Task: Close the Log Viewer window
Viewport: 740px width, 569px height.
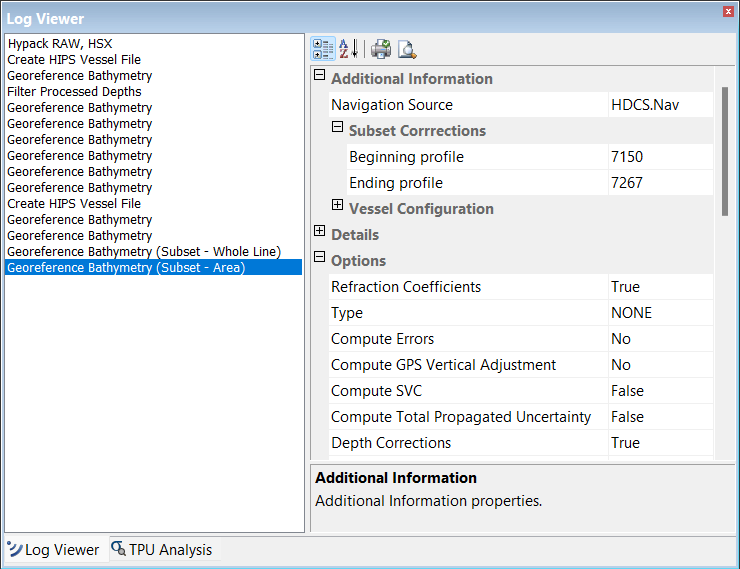Action: click(727, 12)
